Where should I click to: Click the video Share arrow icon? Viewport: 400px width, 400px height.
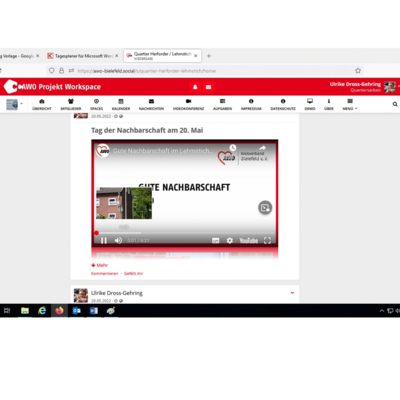(262, 148)
